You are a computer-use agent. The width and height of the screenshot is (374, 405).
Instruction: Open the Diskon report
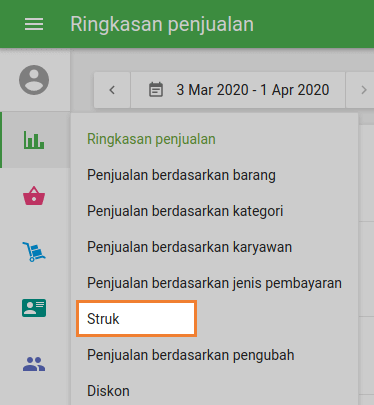108,391
